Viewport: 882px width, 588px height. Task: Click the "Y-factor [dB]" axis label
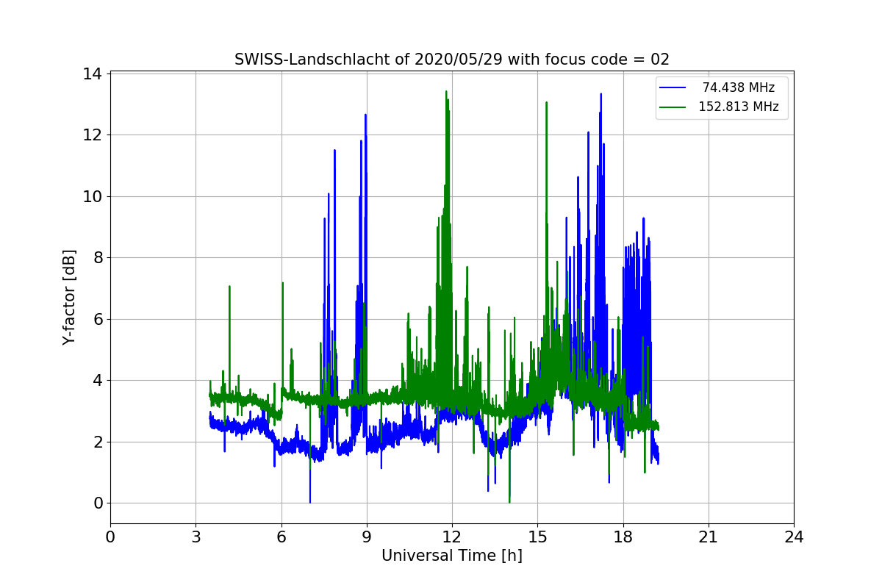pyautogui.click(x=69, y=297)
